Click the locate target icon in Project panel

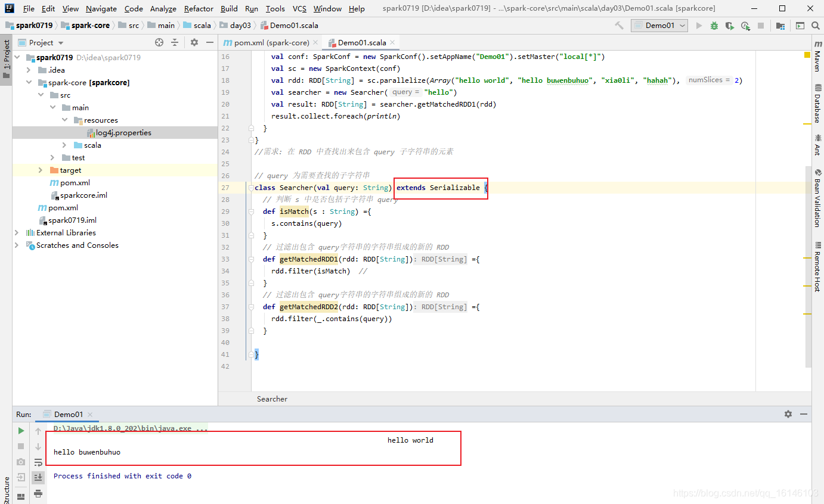tap(159, 42)
